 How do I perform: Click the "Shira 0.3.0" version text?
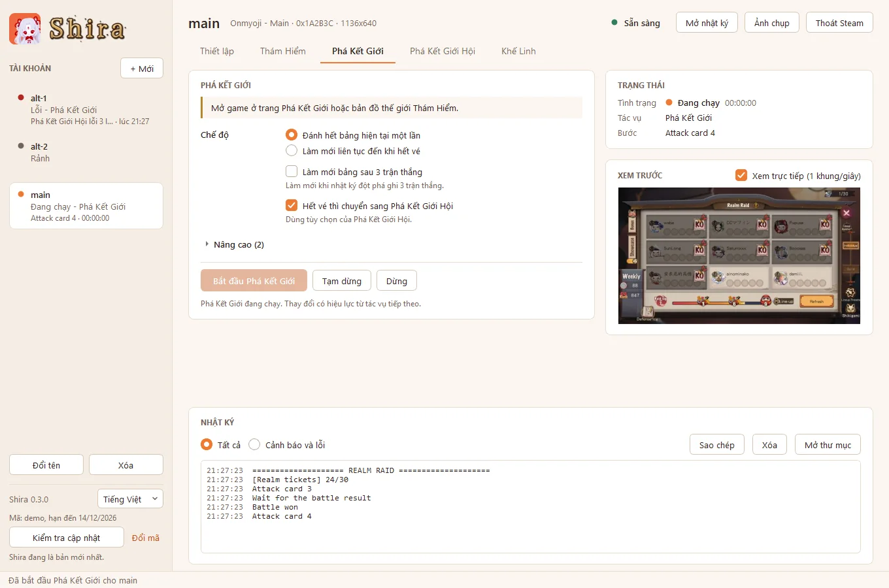click(x=29, y=499)
